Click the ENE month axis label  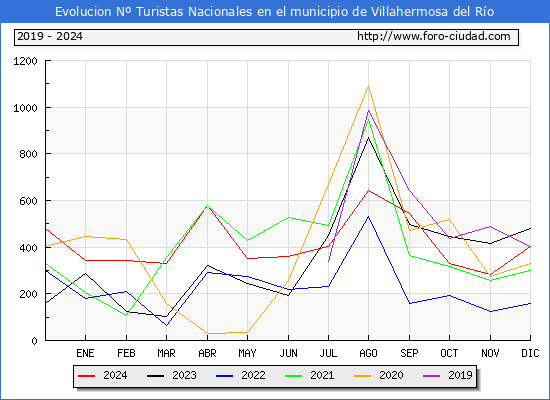[x=85, y=353]
